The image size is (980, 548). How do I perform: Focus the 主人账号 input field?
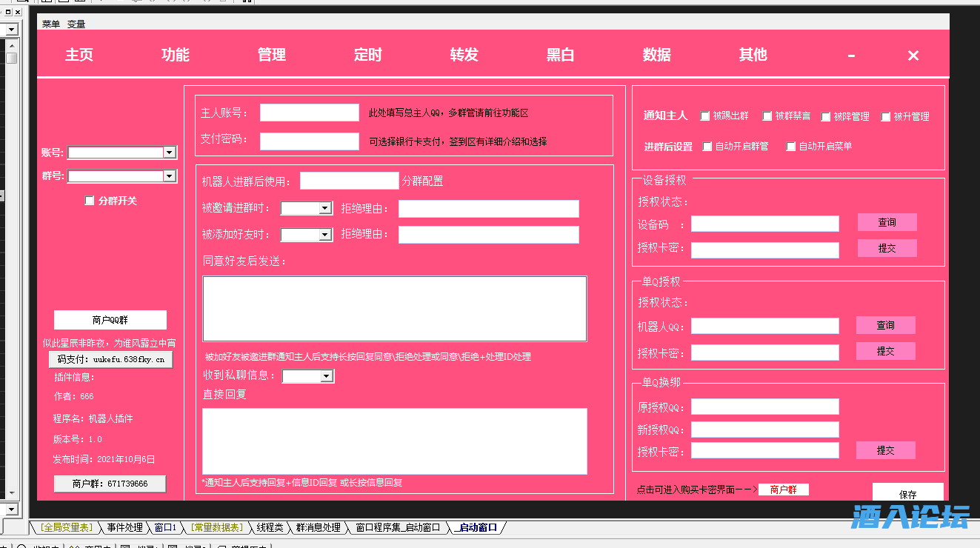tap(309, 113)
